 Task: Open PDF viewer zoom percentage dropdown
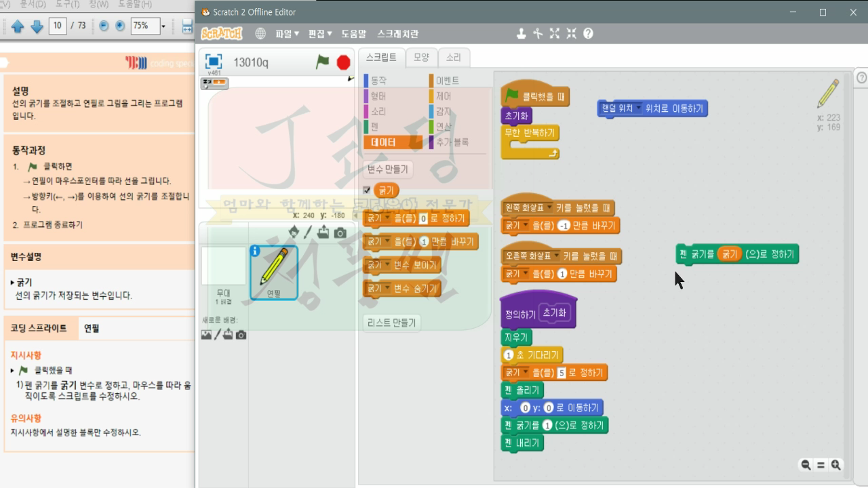pos(163,26)
